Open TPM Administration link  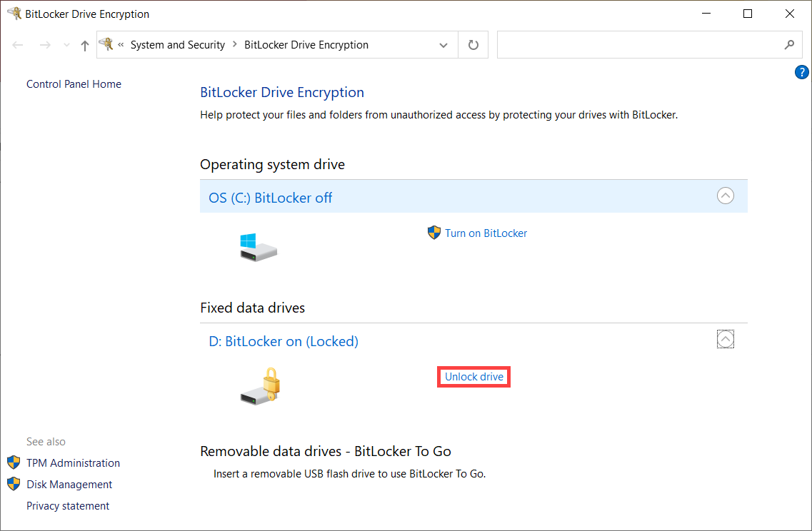[x=73, y=462]
